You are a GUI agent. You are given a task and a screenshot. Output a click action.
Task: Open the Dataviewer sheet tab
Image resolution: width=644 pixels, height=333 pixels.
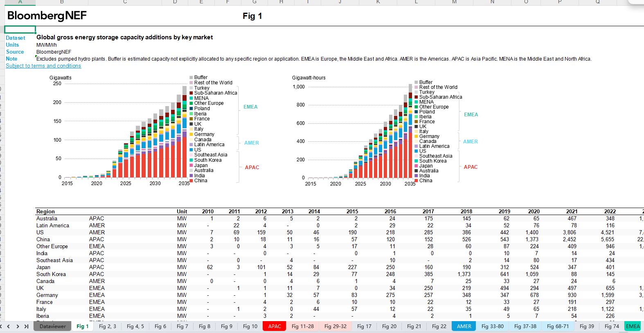53,326
